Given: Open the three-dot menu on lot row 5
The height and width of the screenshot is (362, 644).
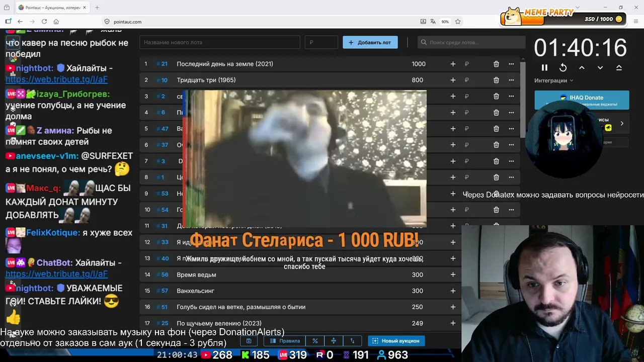Looking at the screenshot, I should coord(511,129).
